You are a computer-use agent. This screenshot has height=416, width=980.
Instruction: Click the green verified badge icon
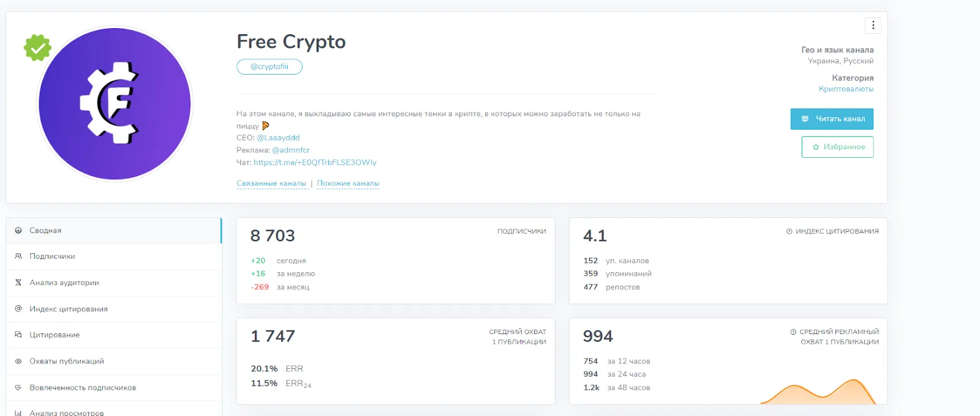pyautogui.click(x=37, y=47)
